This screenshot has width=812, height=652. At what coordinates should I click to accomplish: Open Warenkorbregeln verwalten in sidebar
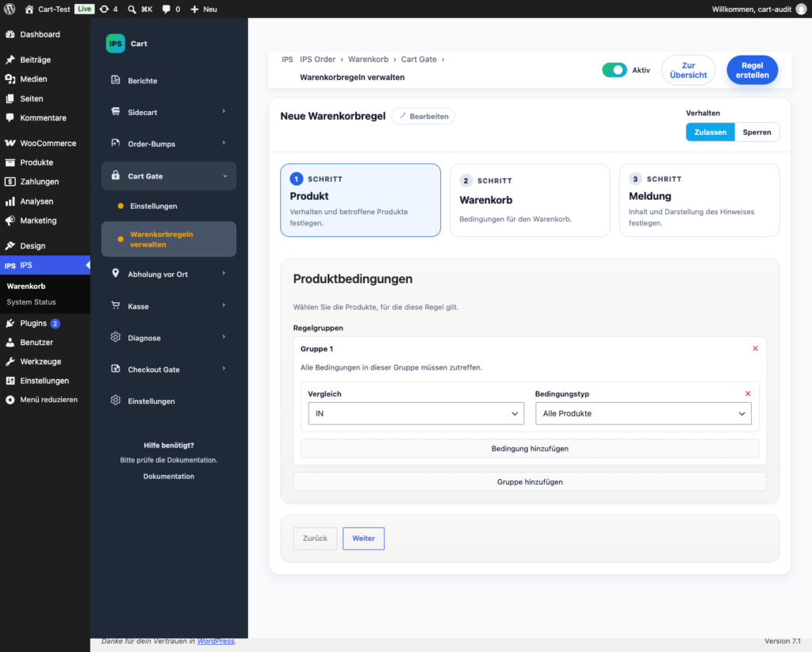[x=169, y=240]
